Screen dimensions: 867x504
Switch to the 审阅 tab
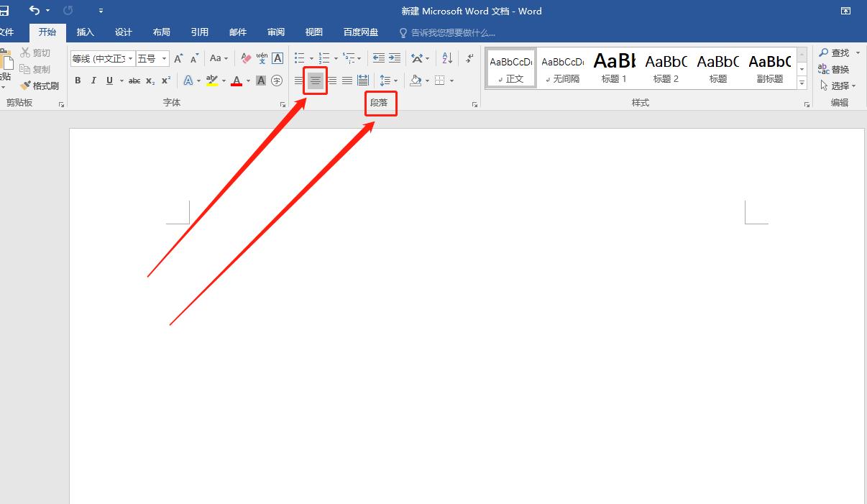pos(276,32)
